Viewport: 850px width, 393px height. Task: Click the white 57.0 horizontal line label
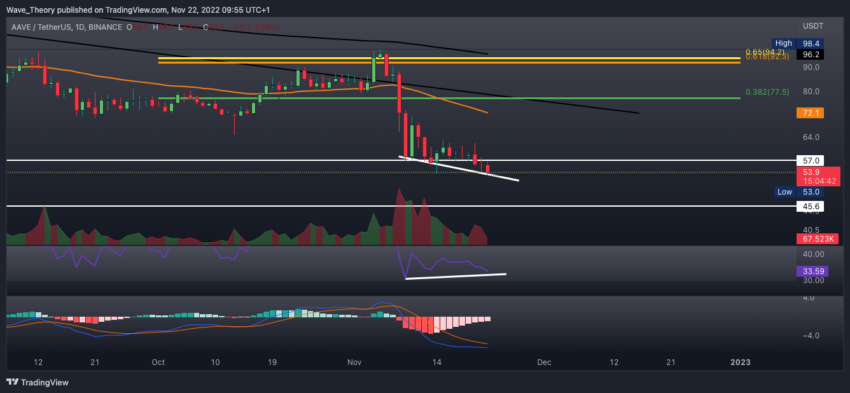point(810,160)
